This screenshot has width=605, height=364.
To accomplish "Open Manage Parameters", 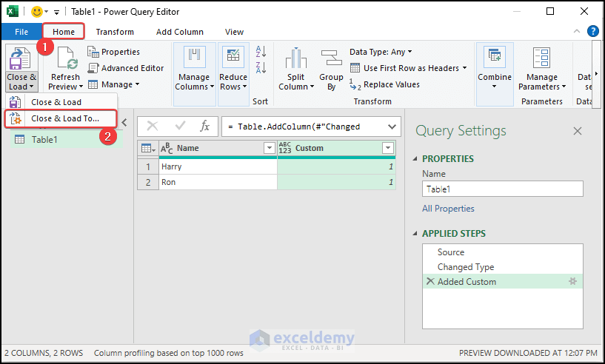I will point(542,70).
